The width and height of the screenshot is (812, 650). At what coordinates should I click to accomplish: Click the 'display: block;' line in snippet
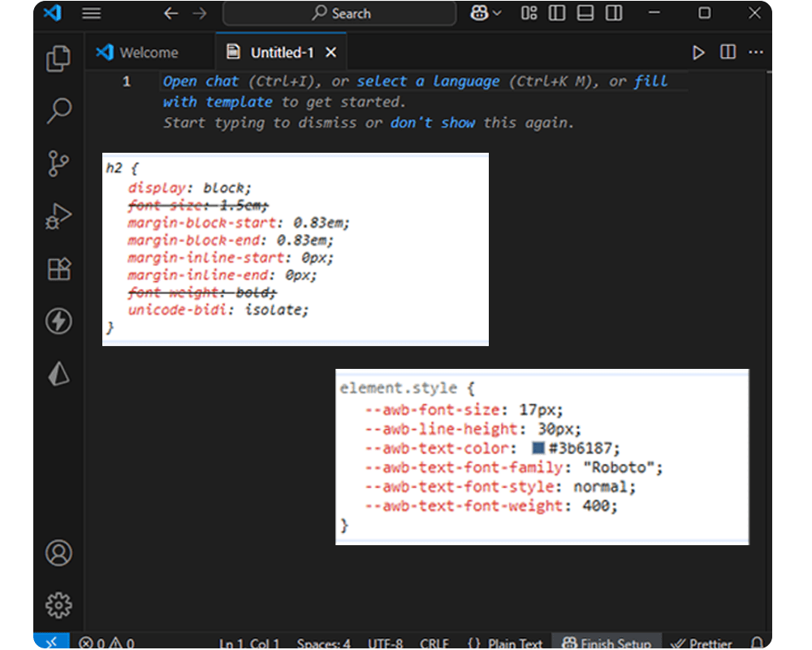189,188
